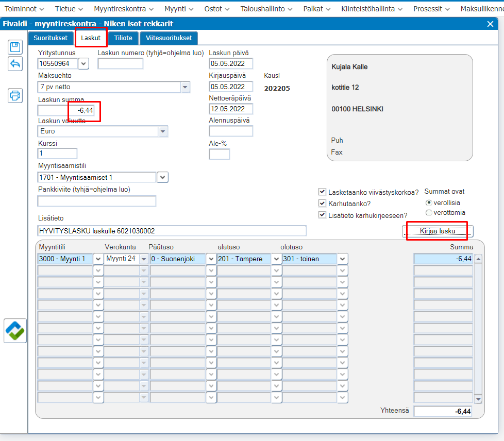Click the Fivaldi logo icon

pyautogui.click(x=15, y=331)
